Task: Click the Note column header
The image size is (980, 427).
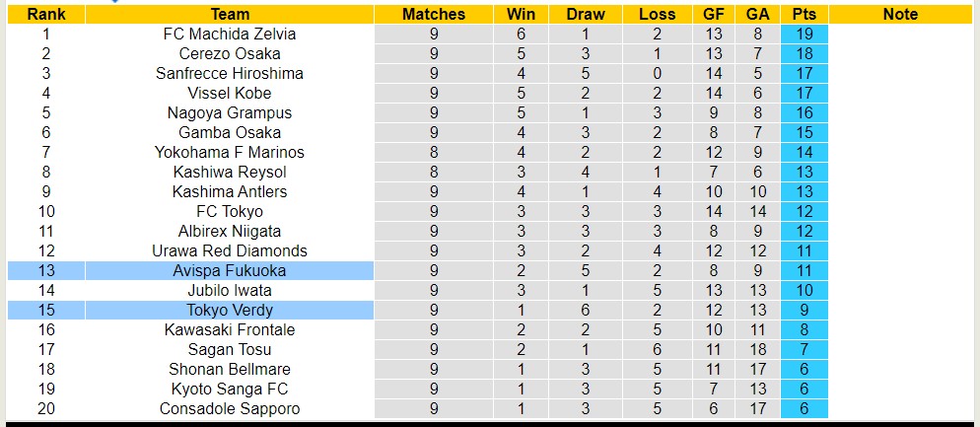Action: 900,14
